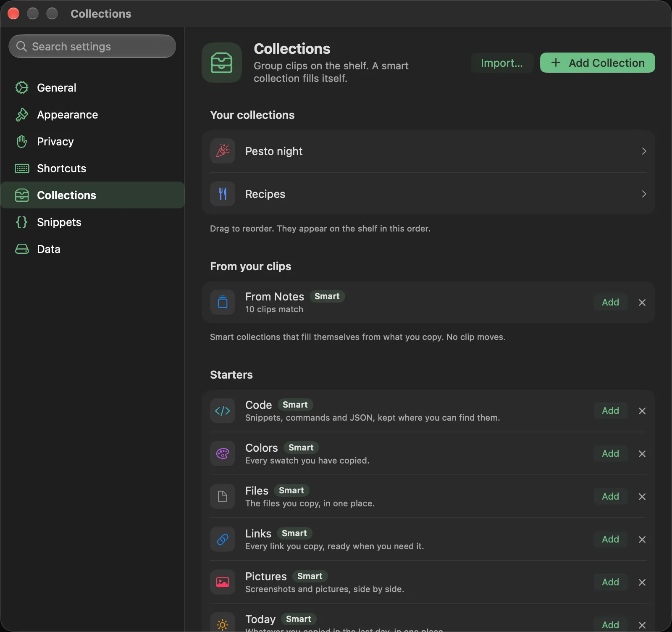The height and width of the screenshot is (632, 672).
Task: Click the Today sun icon
Action: tap(223, 624)
